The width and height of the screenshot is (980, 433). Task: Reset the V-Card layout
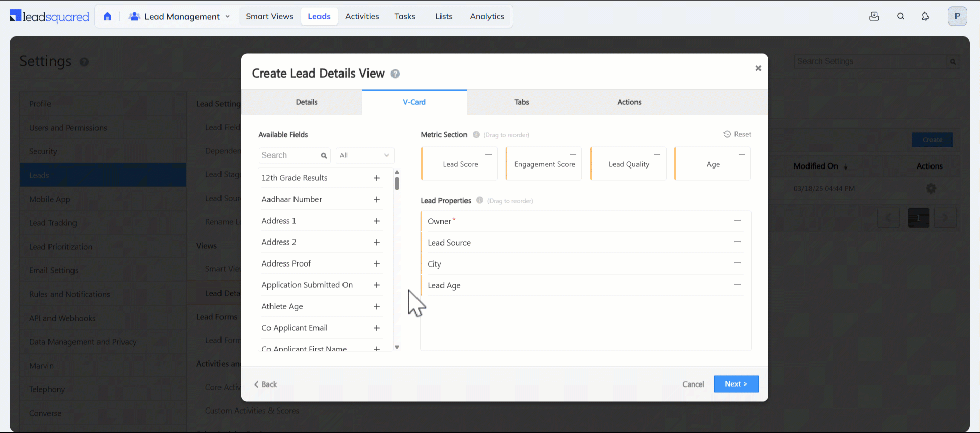tap(737, 134)
